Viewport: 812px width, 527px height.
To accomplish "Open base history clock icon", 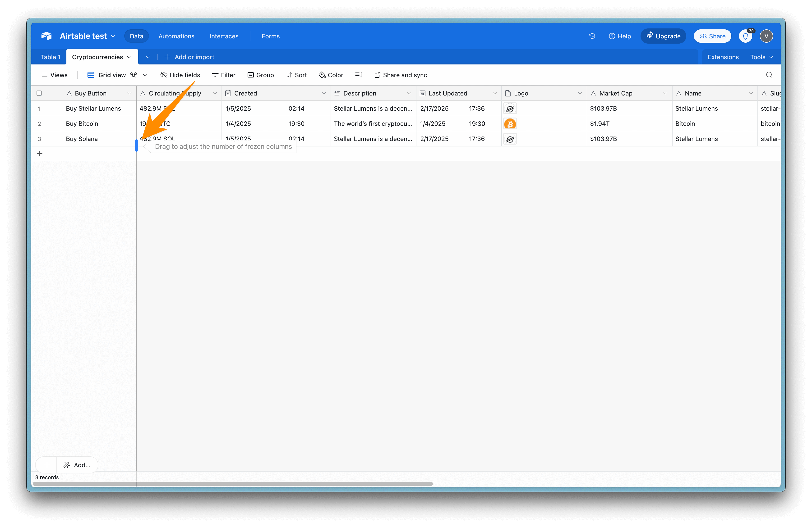I will point(592,36).
